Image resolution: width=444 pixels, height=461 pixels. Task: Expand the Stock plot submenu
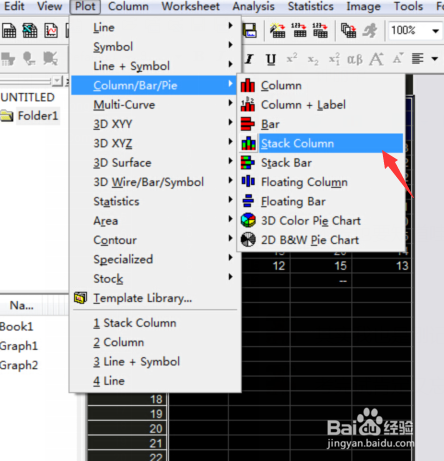[x=156, y=279]
